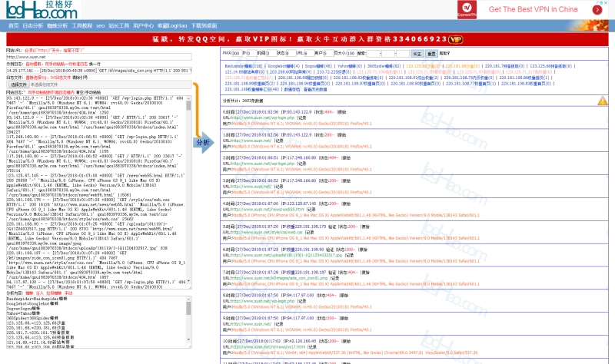Click the IP column input field
Image resolution: width=615 pixels, height=364 pixels.
251,53
